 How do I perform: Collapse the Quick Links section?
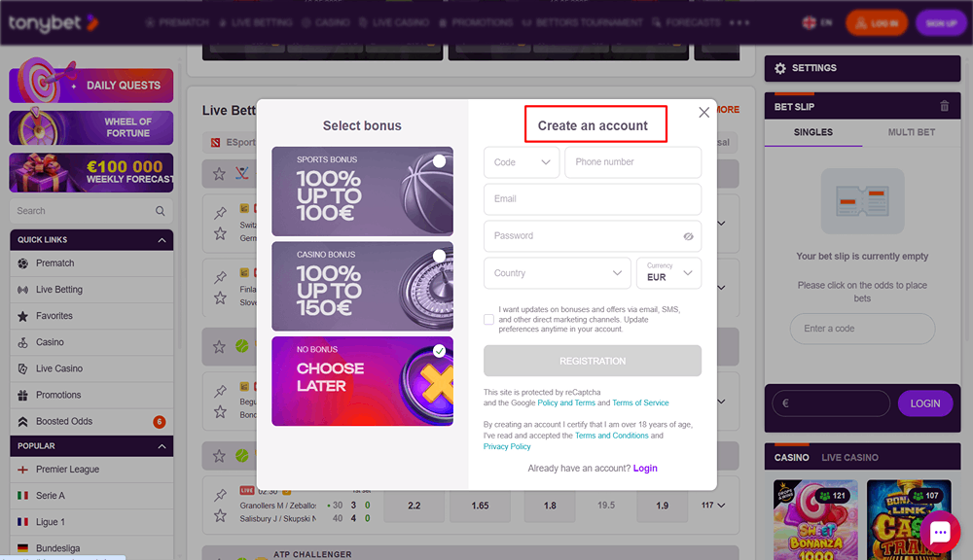pyautogui.click(x=162, y=240)
